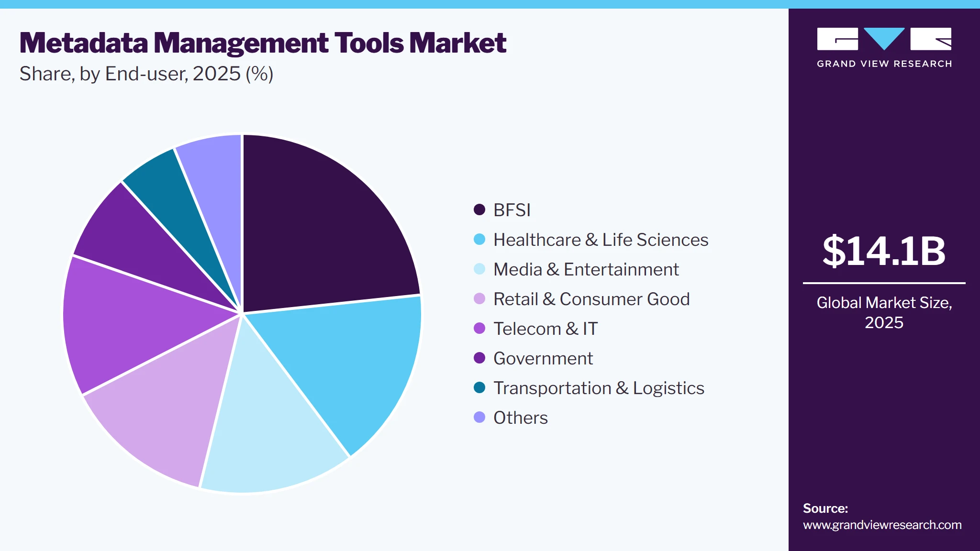Click the Grand View Research logo
This screenshot has width=980, height=551.
(x=884, y=48)
